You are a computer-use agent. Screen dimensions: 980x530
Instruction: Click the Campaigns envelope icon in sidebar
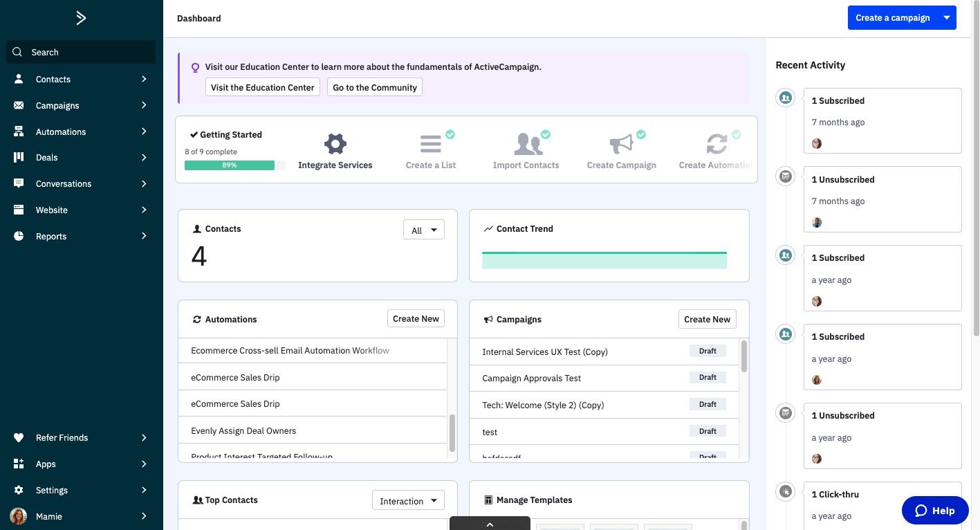click(x=19, y=105)
